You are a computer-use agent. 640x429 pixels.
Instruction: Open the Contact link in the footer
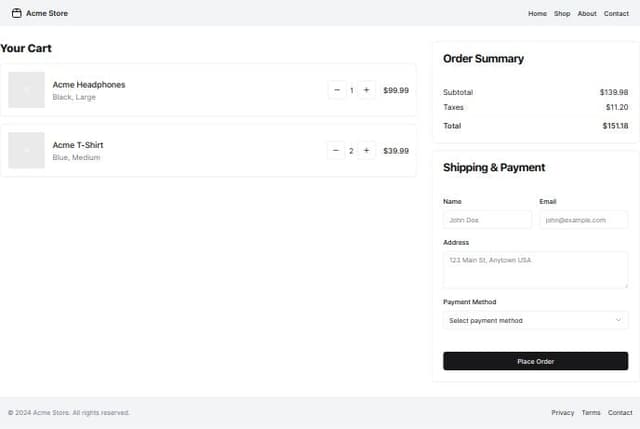pyautogui.click(x=620, y=412)
